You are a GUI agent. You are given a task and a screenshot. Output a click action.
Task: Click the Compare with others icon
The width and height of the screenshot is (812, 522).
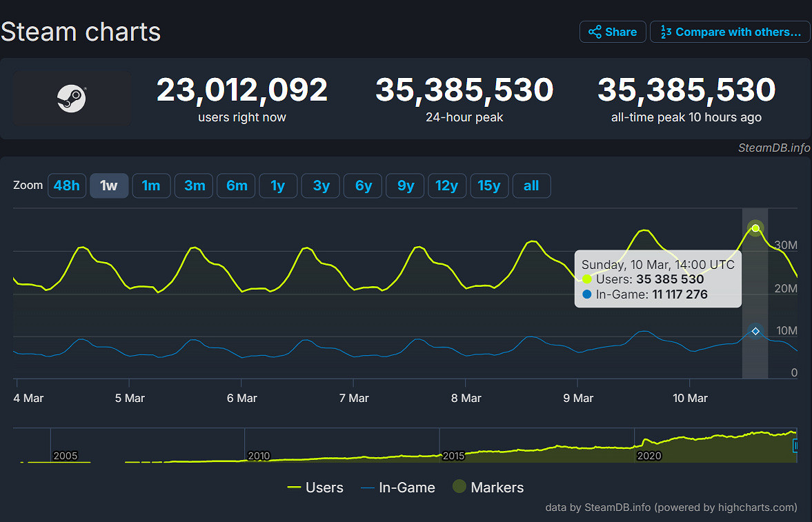pyautogui.click(x=665, y=31)
